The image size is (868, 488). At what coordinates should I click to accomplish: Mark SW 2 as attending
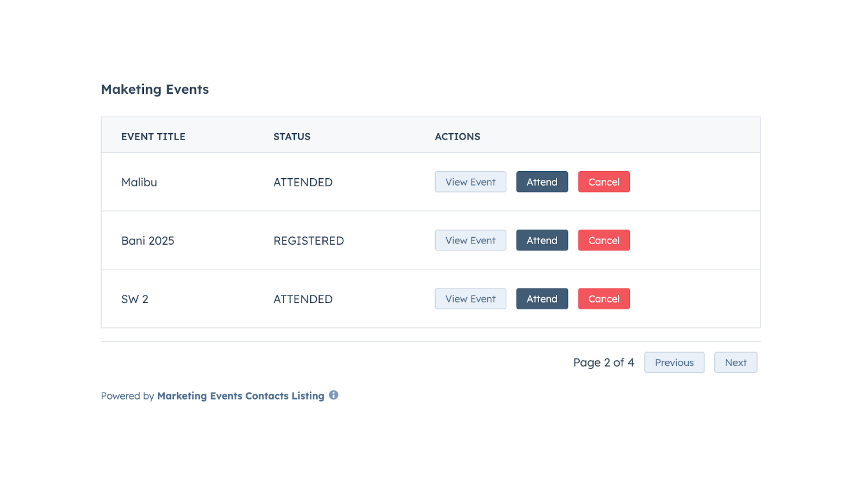pos(541,299)
